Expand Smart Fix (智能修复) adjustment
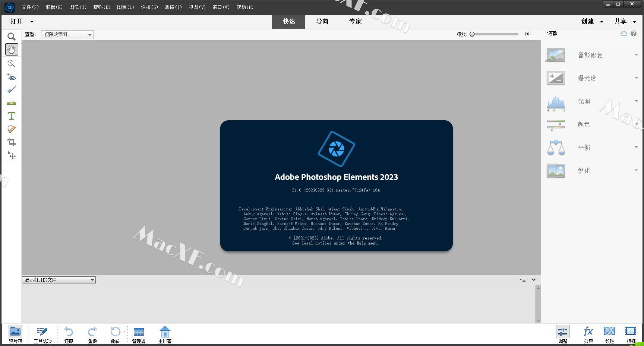The image size is (644, 346). click(x=636, y=55)
